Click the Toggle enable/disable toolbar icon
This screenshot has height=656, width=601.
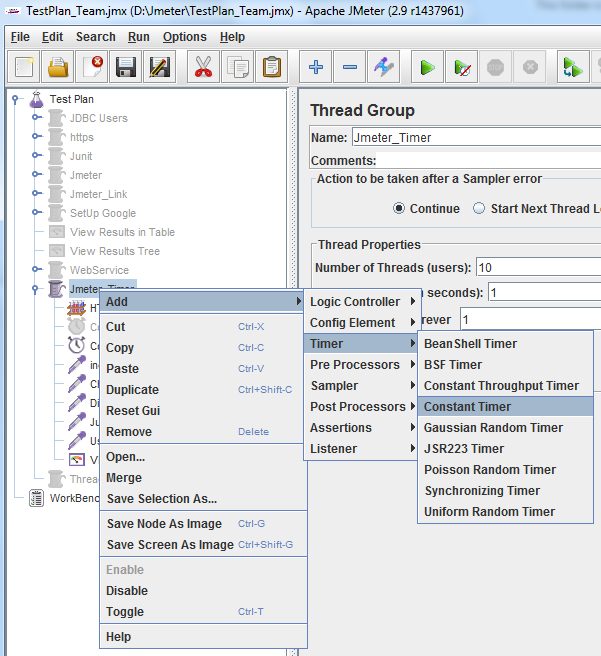(x=384, y=67)
